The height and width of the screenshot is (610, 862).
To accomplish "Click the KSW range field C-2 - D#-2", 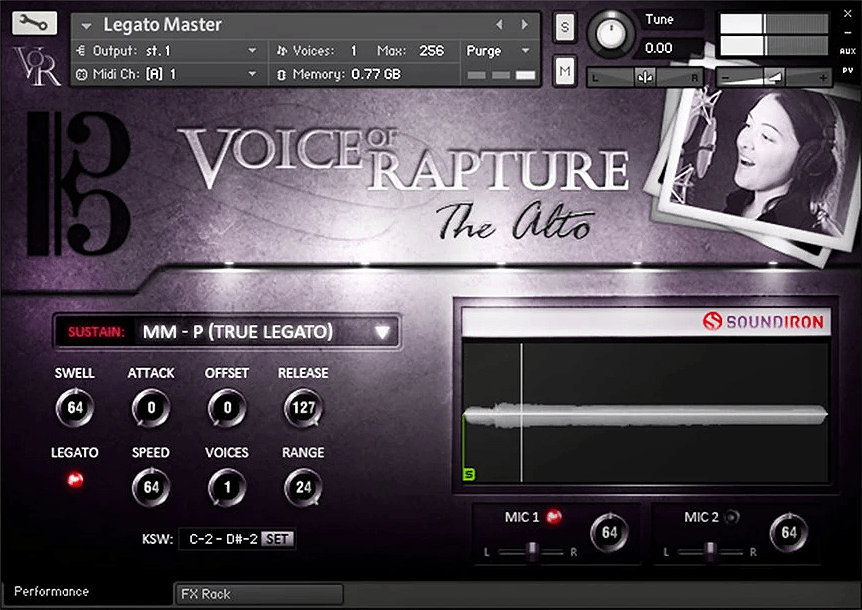I will click(223, 539).
